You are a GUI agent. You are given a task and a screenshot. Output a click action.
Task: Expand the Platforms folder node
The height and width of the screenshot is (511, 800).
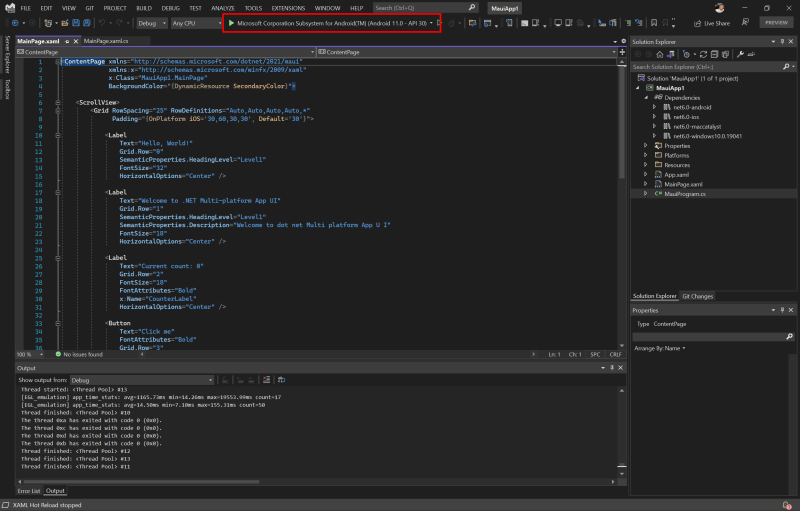(x=646, y=155)
